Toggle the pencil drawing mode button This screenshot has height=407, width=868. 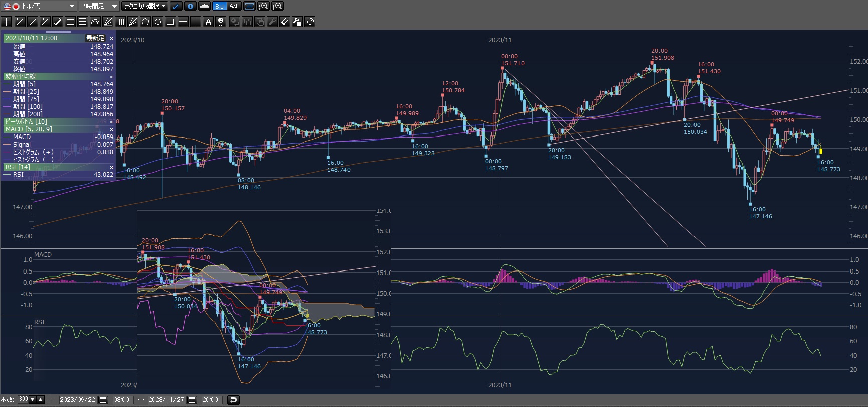[x=176, y=6]
